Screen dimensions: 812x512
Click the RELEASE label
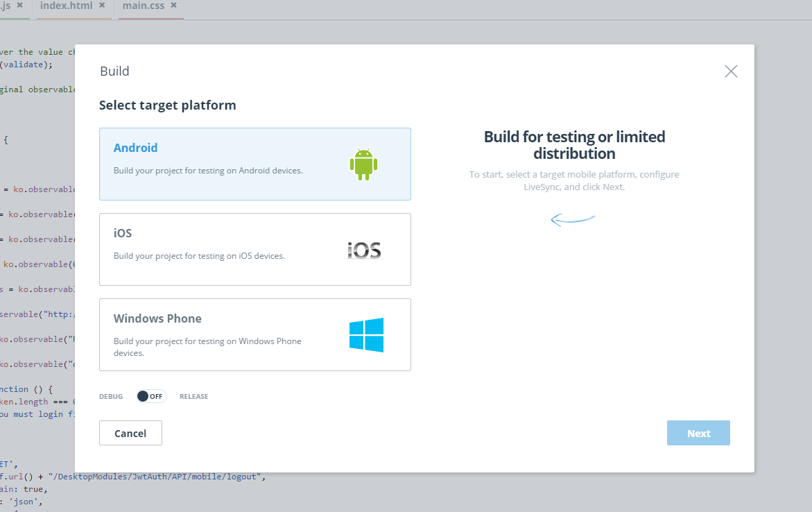(x=193, y=396)
